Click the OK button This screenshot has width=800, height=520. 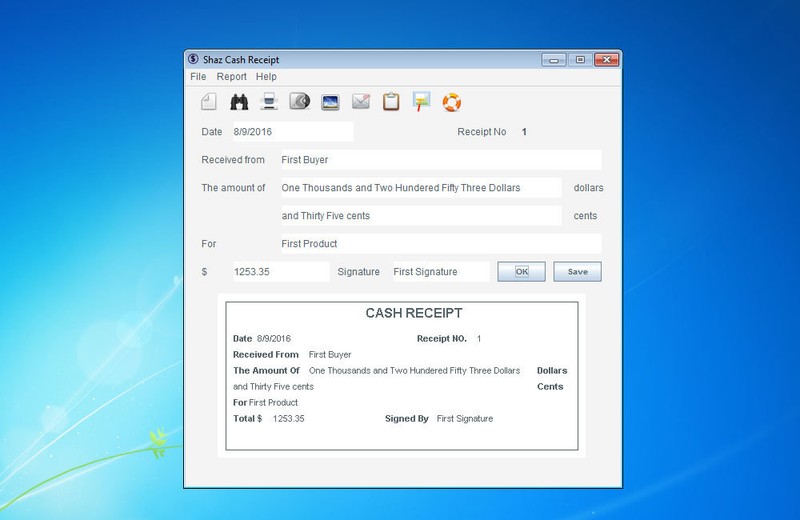521,271
